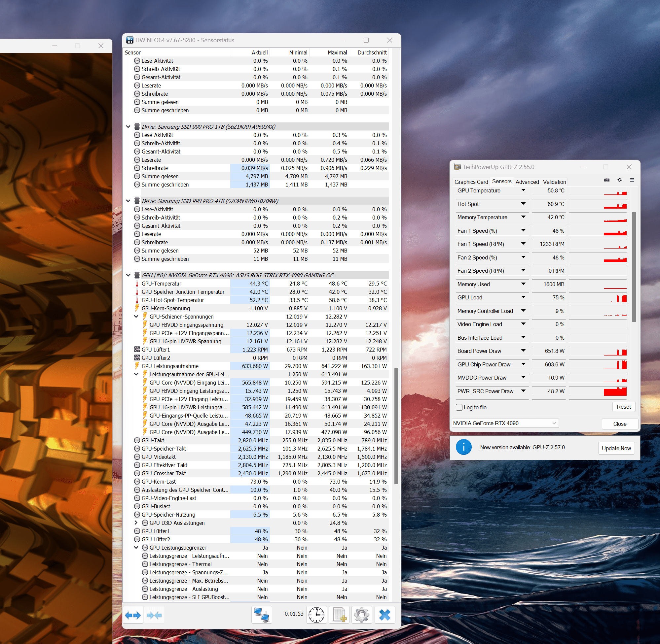
Task: Reset sensor timer via clock icon
Action: (x=316, y=615)
